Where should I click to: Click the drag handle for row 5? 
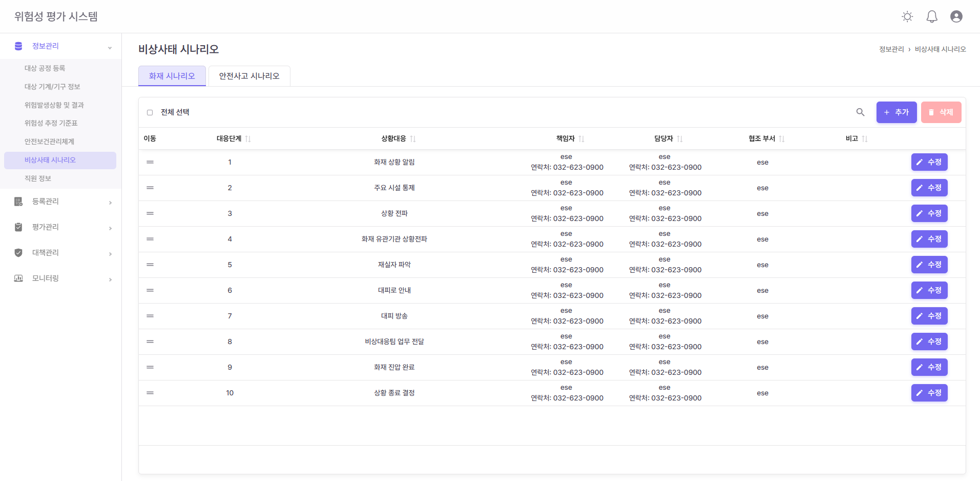point(150,265)
